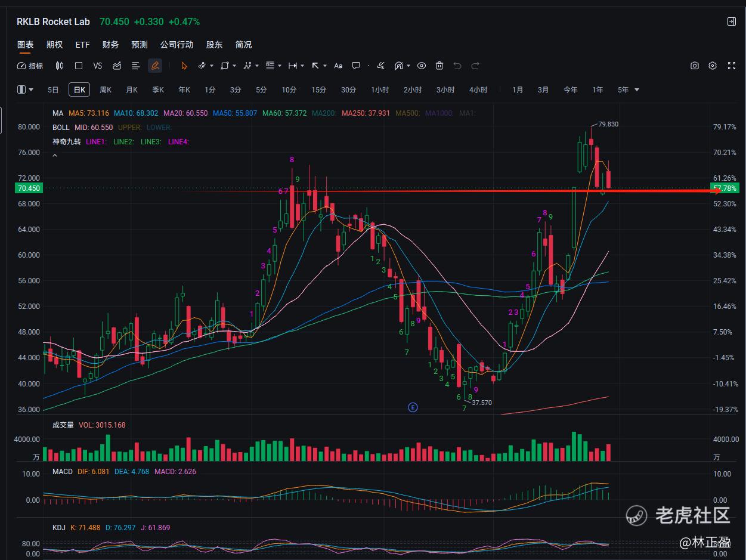
Task: Expand the shape tool dropdown arrow
Action: (234, 66)
